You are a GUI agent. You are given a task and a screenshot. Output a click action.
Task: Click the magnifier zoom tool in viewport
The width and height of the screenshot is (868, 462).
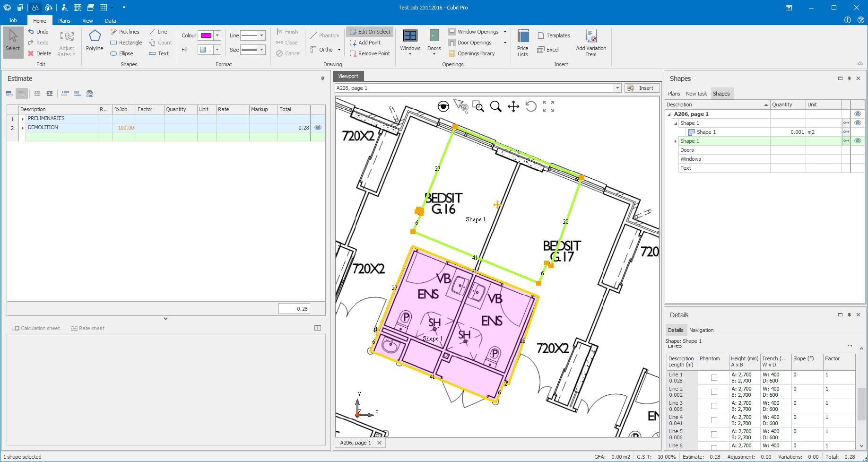[495, 106]
